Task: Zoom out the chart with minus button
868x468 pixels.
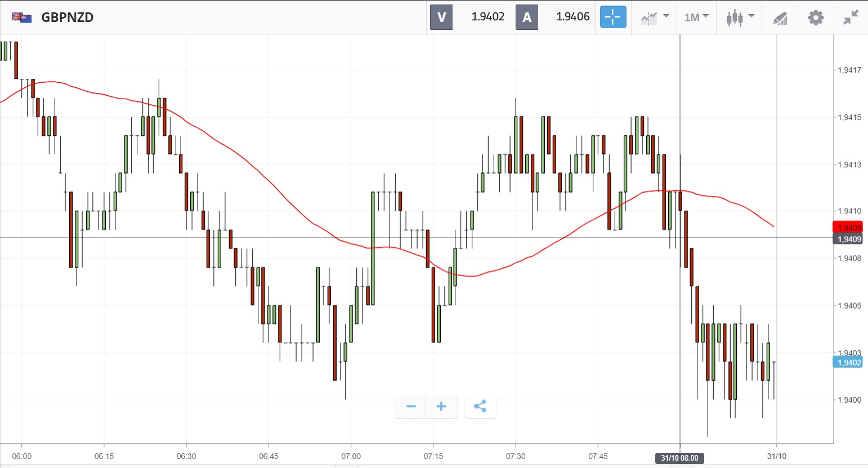Action: click(411, 407)
